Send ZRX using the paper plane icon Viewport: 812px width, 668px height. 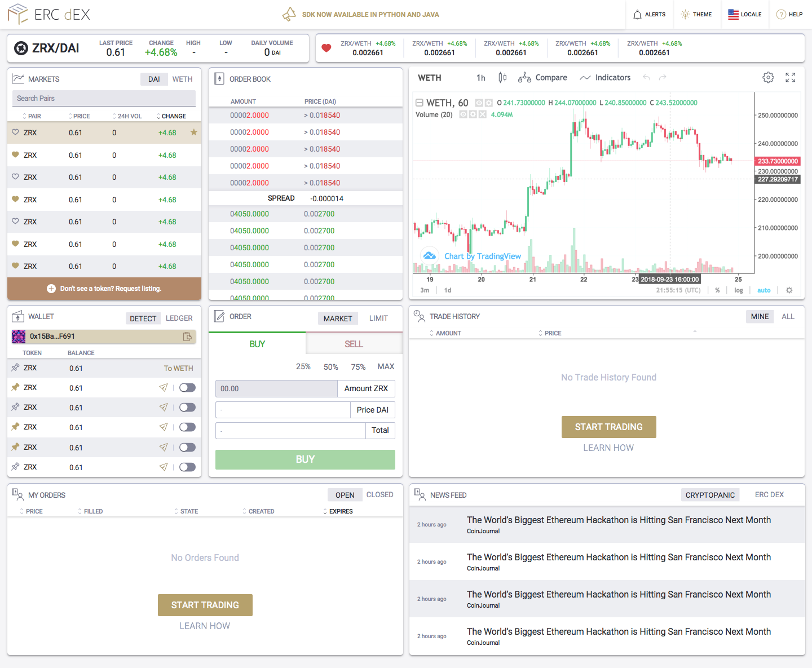click(163, 387)
